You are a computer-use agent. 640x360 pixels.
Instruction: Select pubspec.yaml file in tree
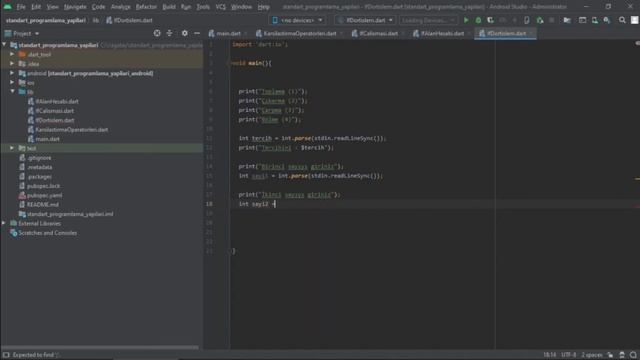pyautogui.click(x=44, y=195)
